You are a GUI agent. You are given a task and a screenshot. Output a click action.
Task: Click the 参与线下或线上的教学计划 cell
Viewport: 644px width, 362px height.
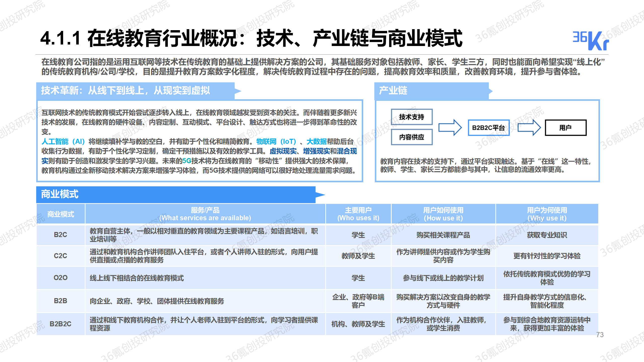tap(443, 278)
